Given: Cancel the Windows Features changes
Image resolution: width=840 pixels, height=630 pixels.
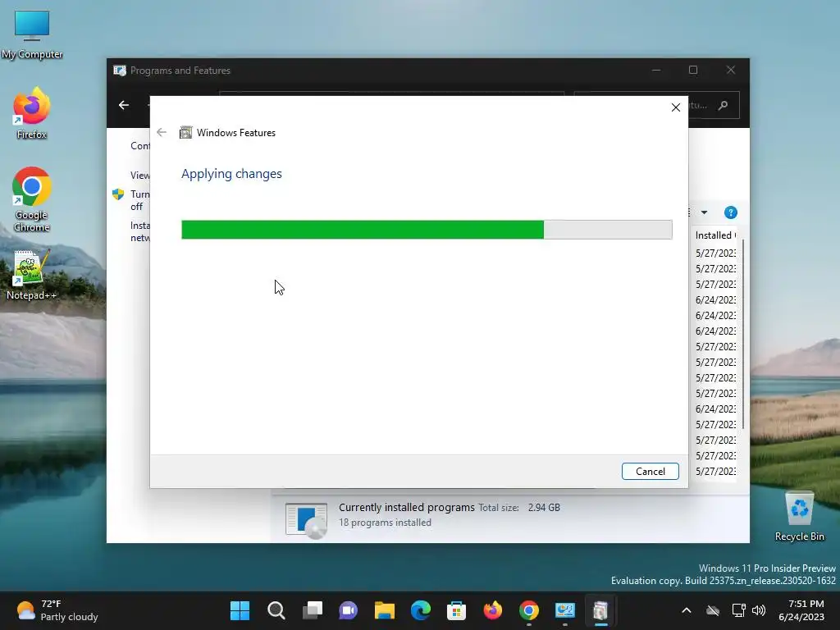Looking at the screenshot, I should tap(650, 472).
